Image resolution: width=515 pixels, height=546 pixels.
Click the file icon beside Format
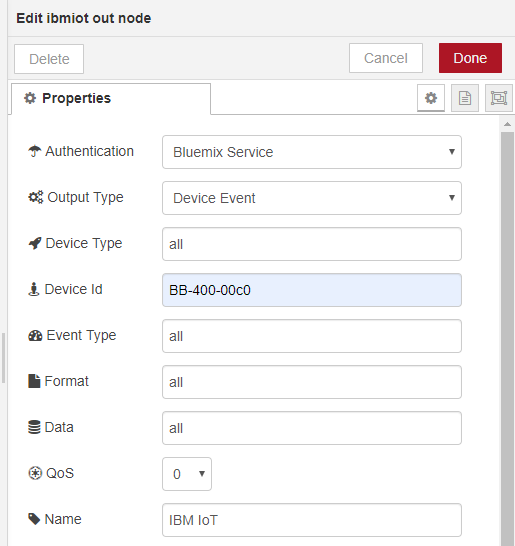(34, 381)
